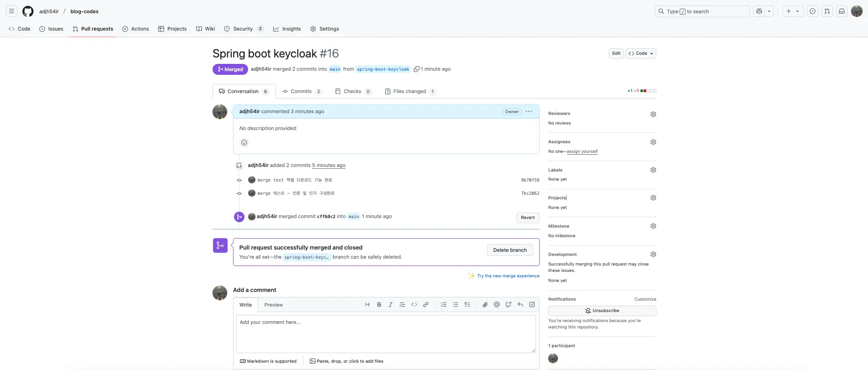Viewport: 868px width, 370px height.
Task: Open the repository Settings tab
Action: [x=325, y=29]
